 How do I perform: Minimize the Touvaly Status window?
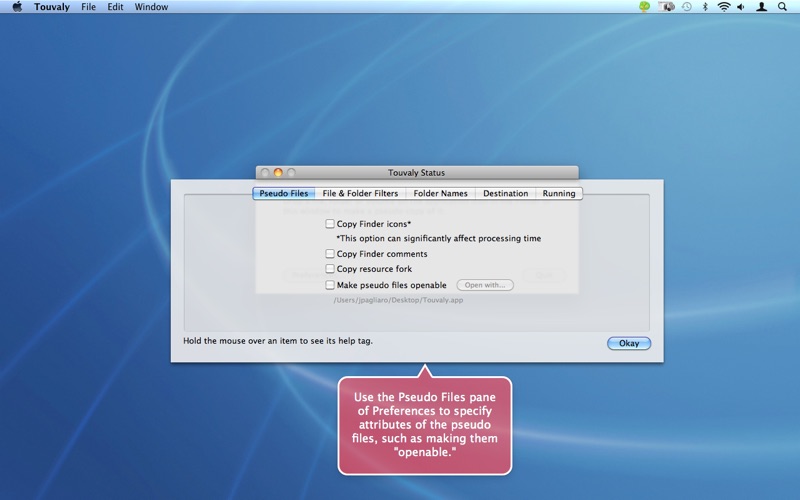point(278,172)
